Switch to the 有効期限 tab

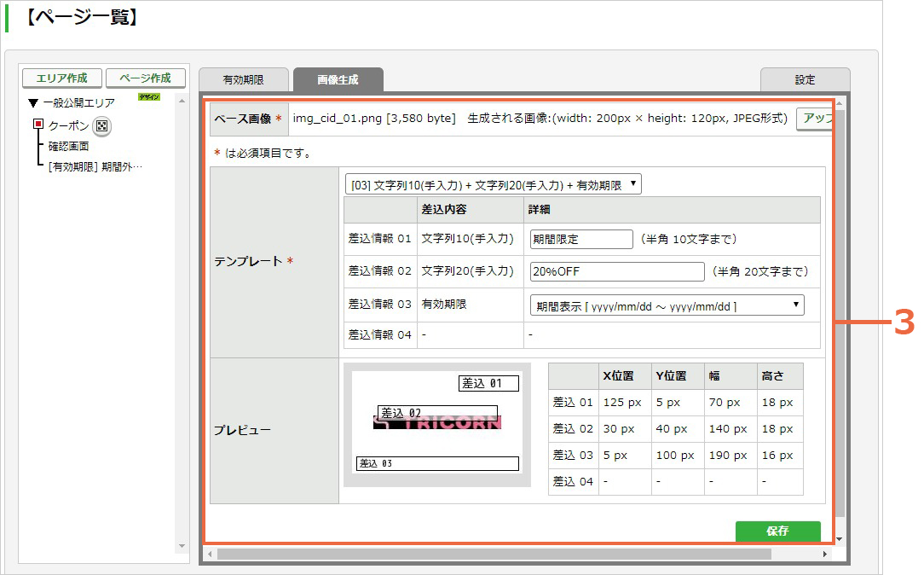click(244, 79)
